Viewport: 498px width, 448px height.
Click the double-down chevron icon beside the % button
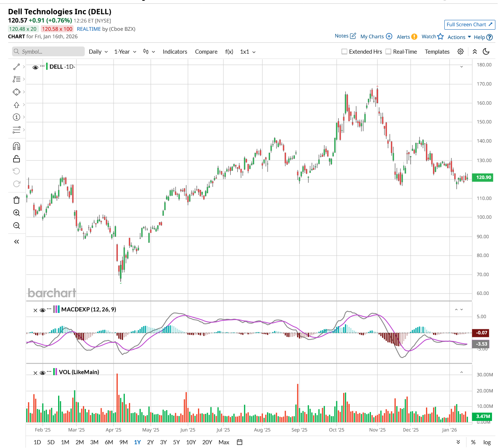click(x=458, y=442)
